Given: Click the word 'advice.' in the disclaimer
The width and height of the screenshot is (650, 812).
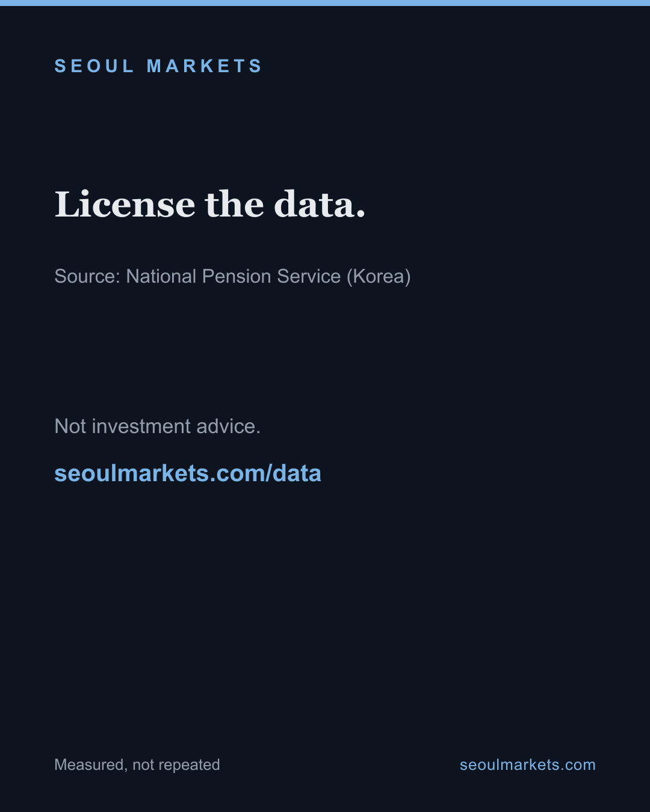Looking at the screenshot, I should tap(228, 426).
